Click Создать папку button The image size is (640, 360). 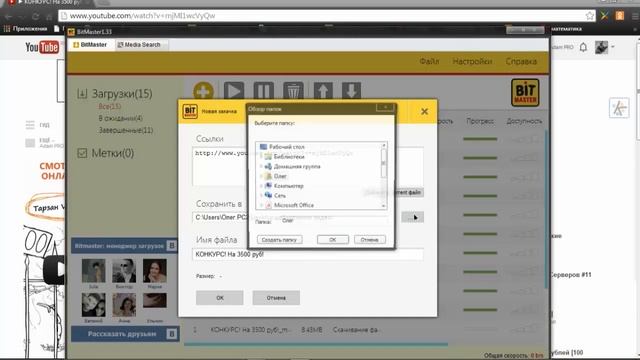[280, 240]
